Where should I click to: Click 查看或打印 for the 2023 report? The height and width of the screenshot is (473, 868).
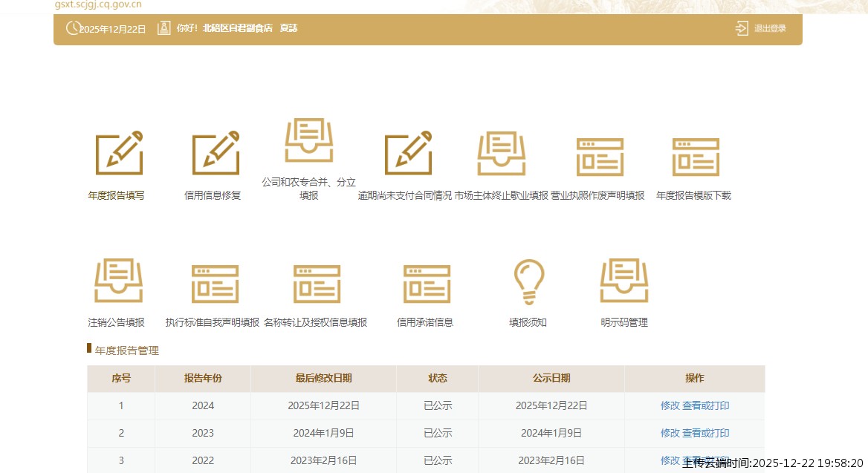pyautogui.click(x=706, y=433)
